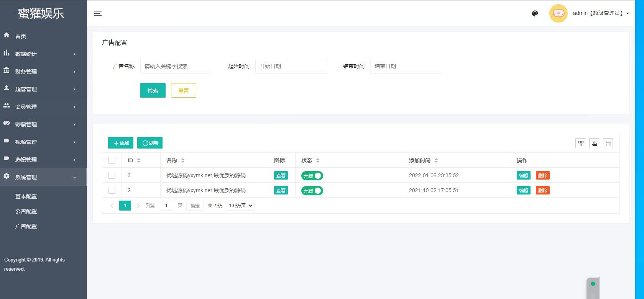Click the 超管管理 person icon
The height and width of the screenshot is (299, 644).
pyautogui.click(x=7, y=88)
